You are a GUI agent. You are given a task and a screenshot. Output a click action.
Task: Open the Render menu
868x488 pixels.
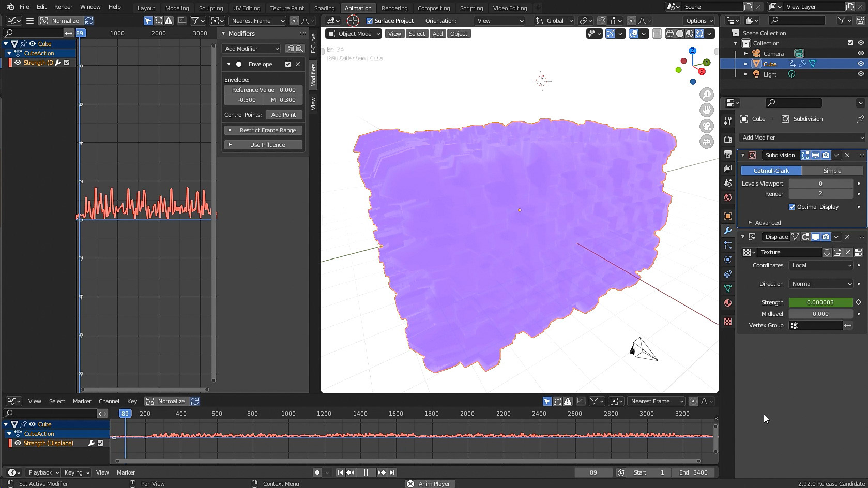(63, 7)
